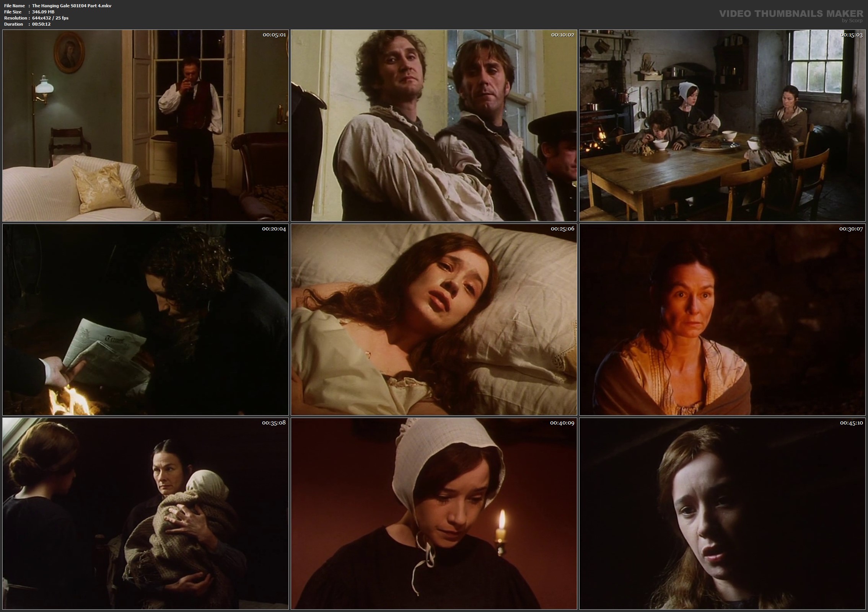The width and height of the screenshot is (868, 612).
Task: Select the 00:25:06 thumbnail of woman on pillow
Action: pos(434,320)
